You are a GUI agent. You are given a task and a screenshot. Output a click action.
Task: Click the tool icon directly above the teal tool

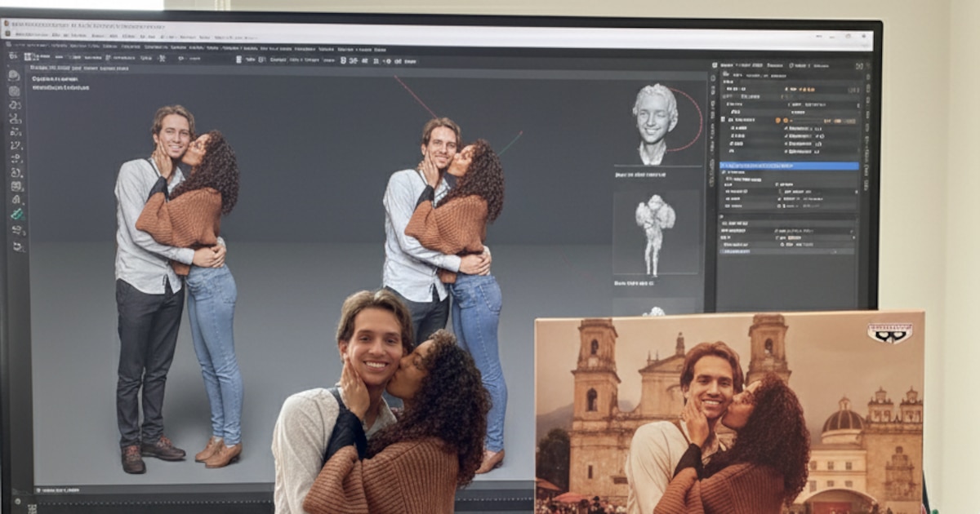tap(16, 200)
